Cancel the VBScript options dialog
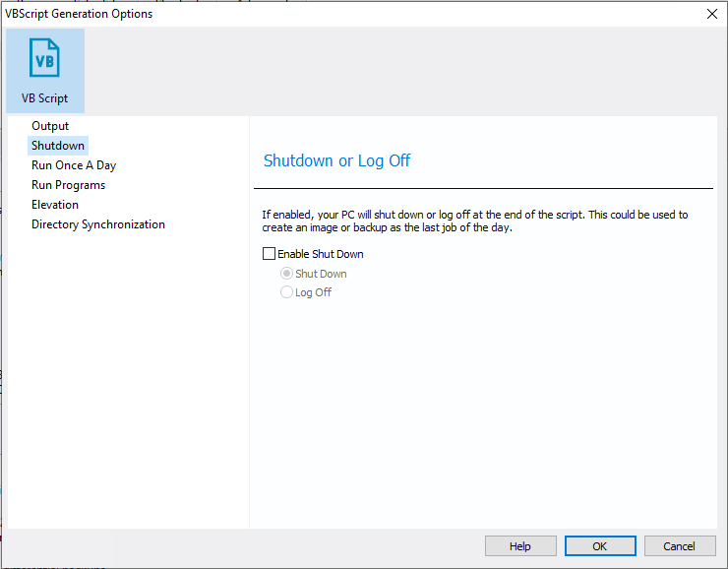 (679, 545)
